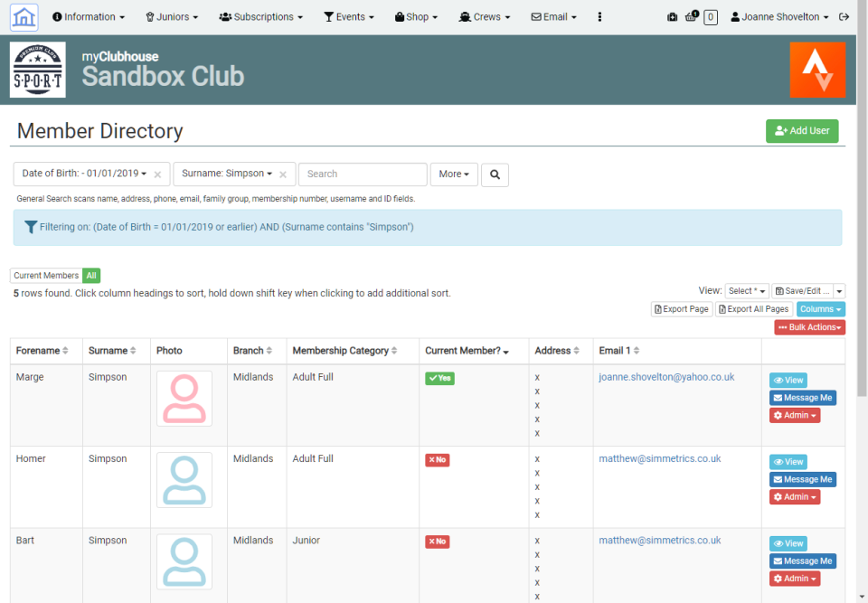Click the Home icon in the navbar
The image size is (868, 603).
[x=24, y=16]
